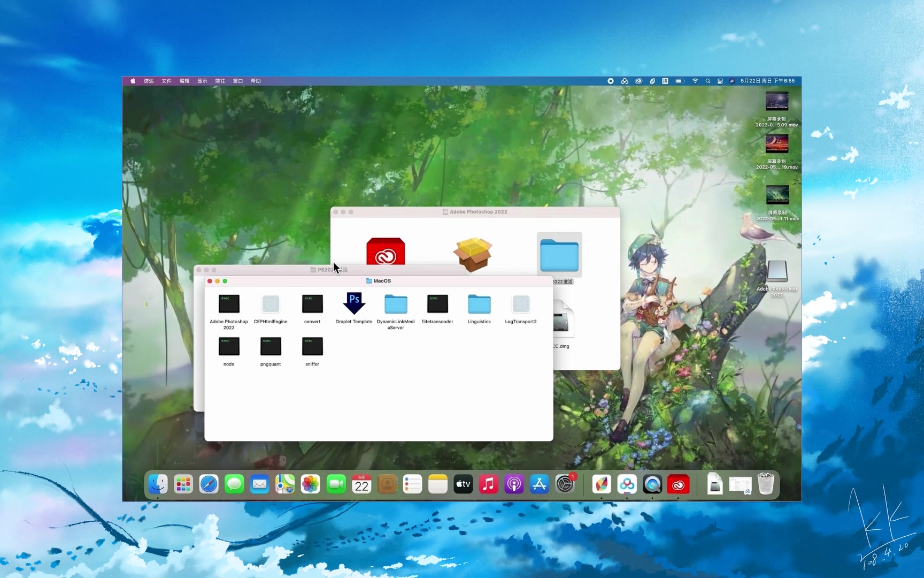The width and height of the screenshot is (924, 578).
Task: Select the LogTransport2 item
Action: [521, 304]
